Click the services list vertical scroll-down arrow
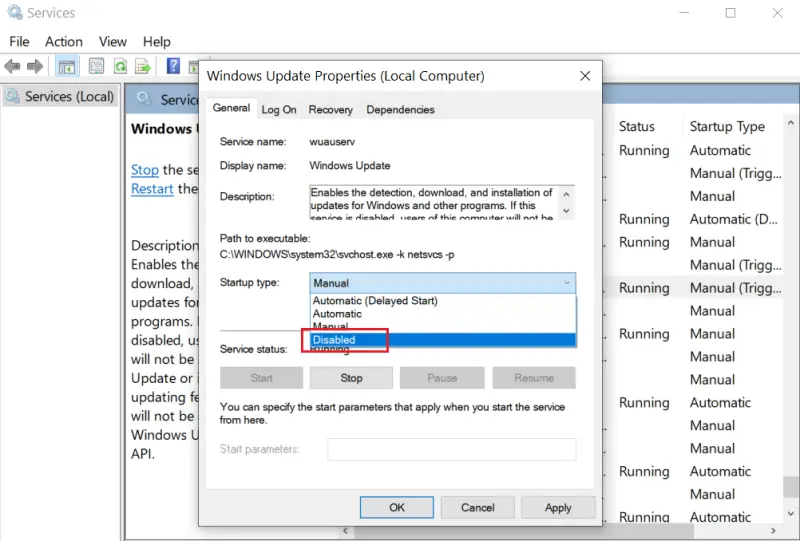 point(791,514)
